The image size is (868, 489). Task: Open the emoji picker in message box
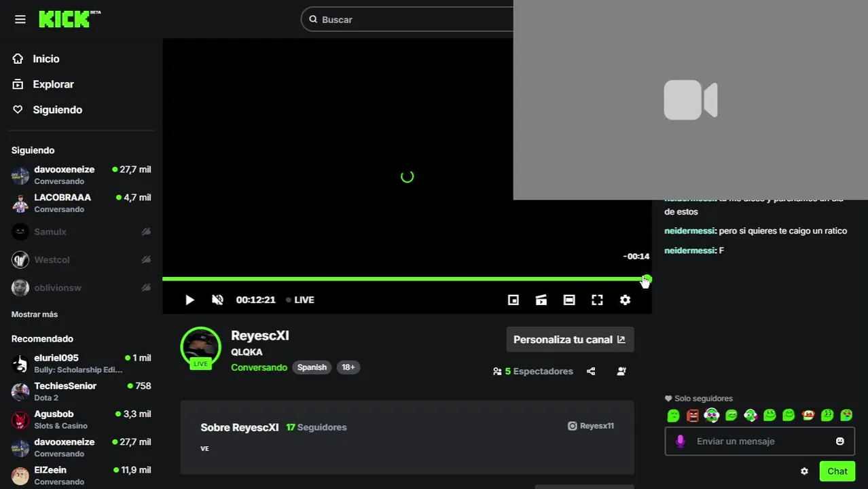pos(839,441)
